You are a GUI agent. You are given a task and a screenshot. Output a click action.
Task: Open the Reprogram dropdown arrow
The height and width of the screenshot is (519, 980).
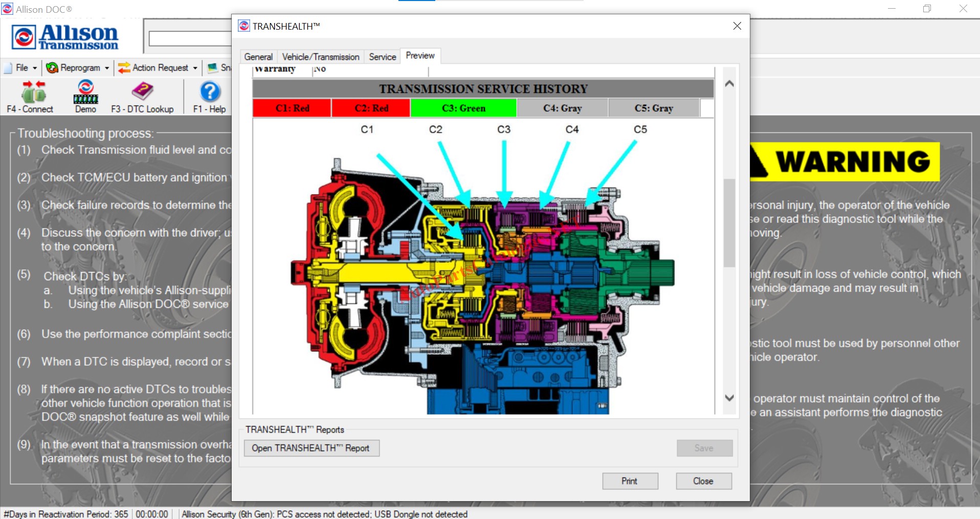pyautogui.click(x=107, y=68)
